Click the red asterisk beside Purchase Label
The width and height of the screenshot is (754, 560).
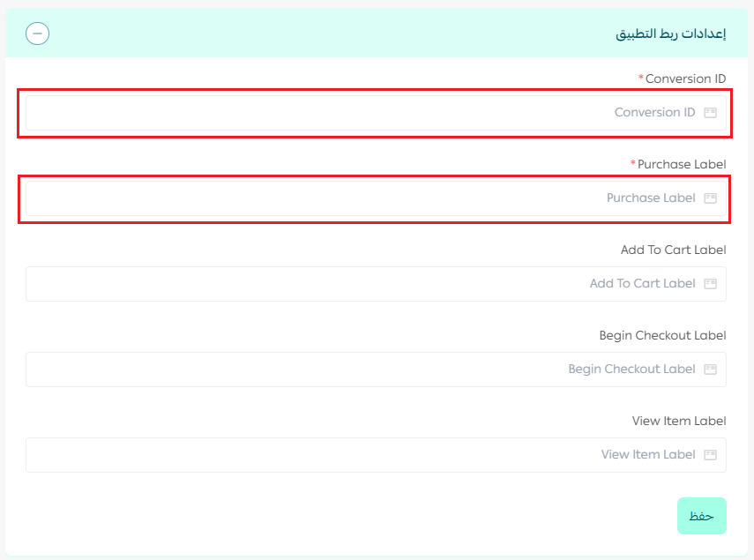[633, 163]
